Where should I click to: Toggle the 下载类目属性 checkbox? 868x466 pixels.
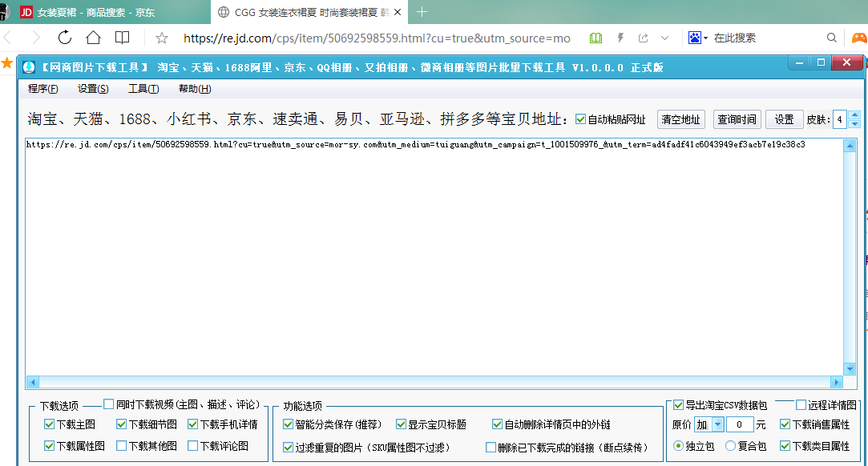tap(785, 445)
